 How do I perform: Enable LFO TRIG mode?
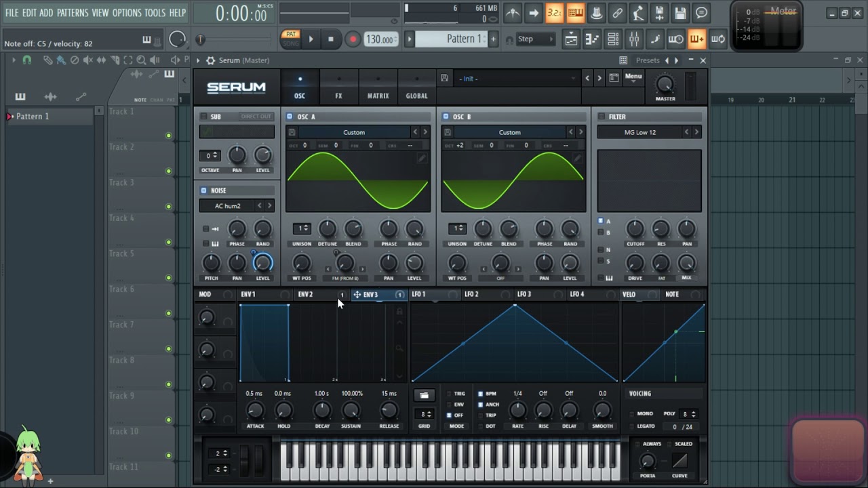pos(449,394)
